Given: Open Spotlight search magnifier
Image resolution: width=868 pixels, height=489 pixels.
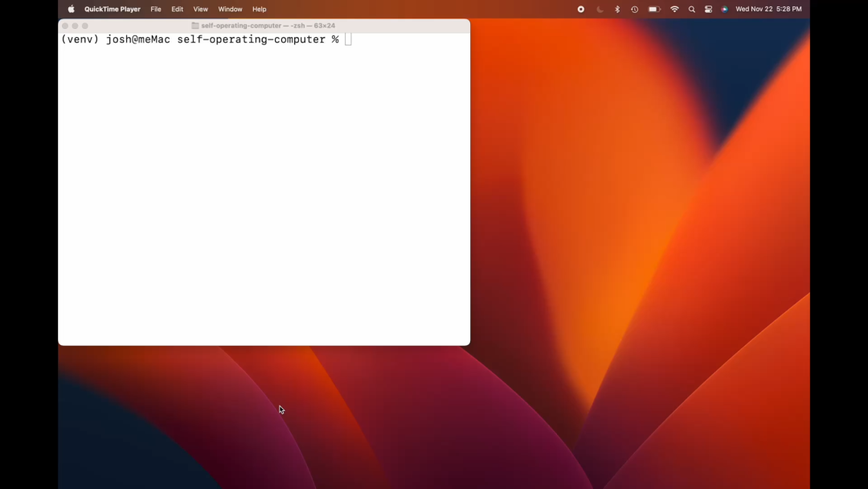Looking at the screenshot, I should [x=691, y=10].
